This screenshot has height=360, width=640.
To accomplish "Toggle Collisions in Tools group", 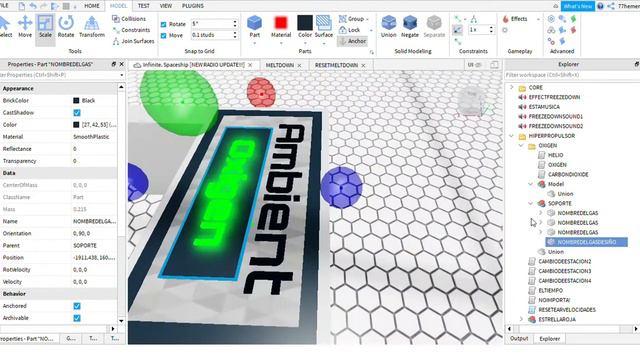I will (x=129, y=19).
